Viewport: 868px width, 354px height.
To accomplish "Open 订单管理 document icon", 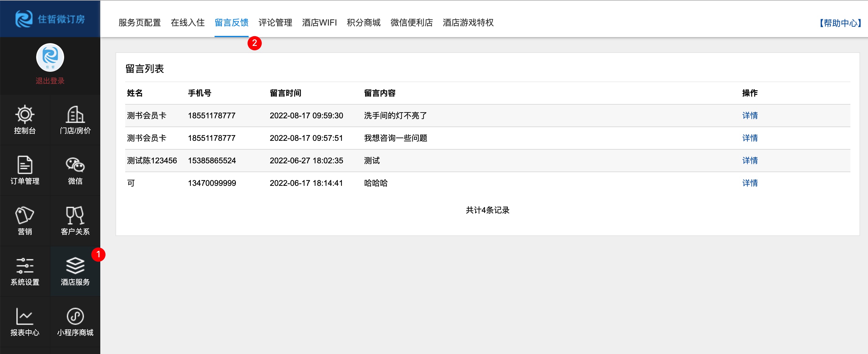I will click(25, 165).
